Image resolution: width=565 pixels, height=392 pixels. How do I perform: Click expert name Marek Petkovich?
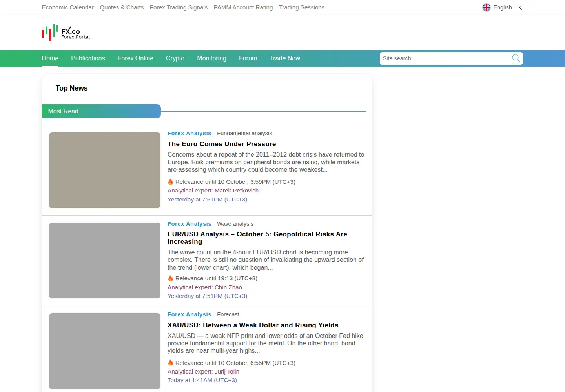coord(237,191)
